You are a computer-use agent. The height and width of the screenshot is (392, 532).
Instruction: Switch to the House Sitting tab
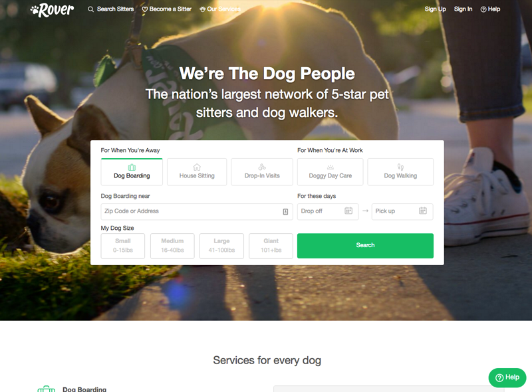pos(197,172)
